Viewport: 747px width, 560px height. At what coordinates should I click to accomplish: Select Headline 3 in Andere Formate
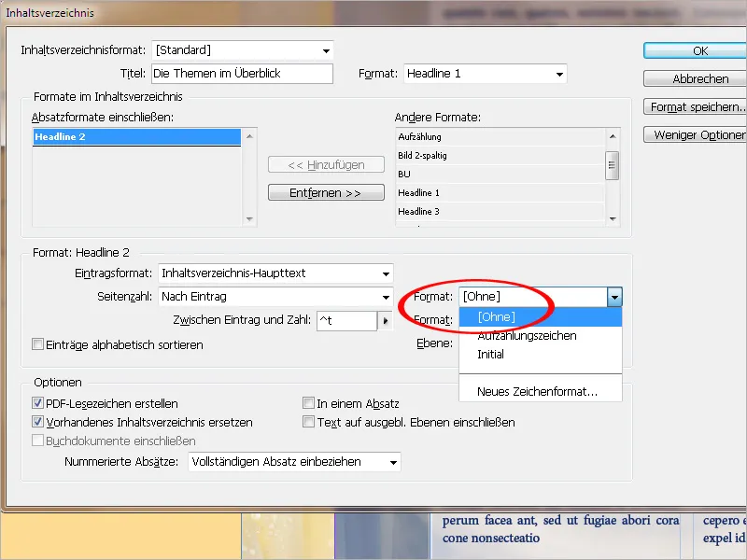point(500,212)
